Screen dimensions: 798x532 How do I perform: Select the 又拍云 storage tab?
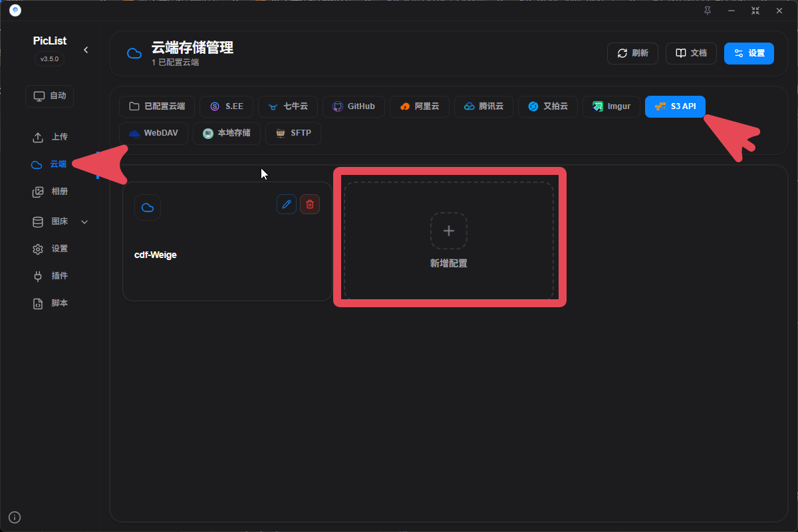(548, 106)
